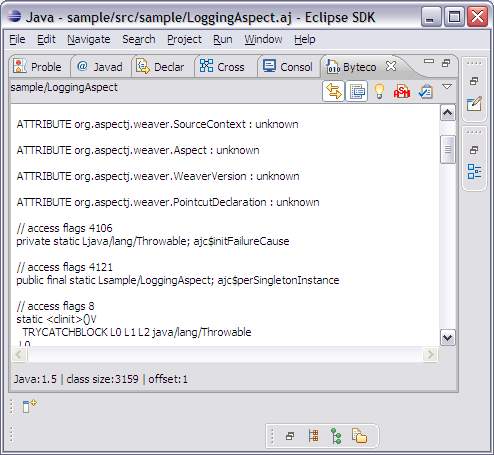This screenshot has height=455, width=494.
Task: Click the ATTRIBUTE PointcutDeclaration line
Action: point(168,202)
